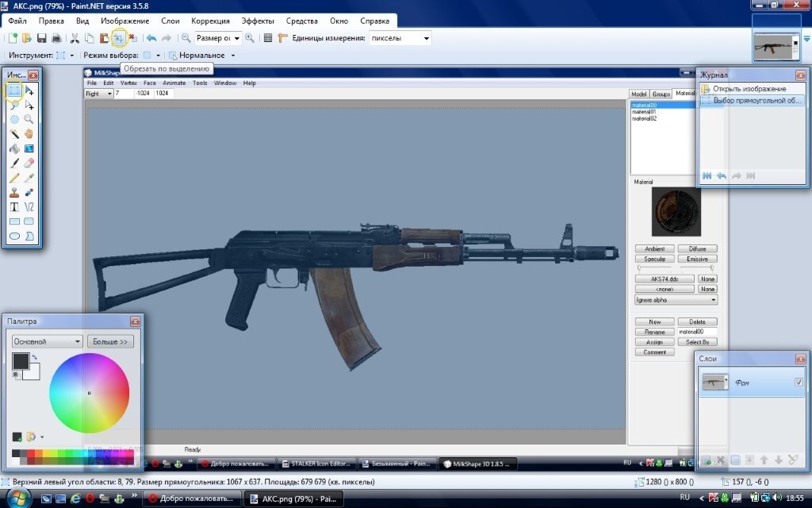Choose the Eraser tool
This screenshot has width=812, height=508.
[29, 163]
